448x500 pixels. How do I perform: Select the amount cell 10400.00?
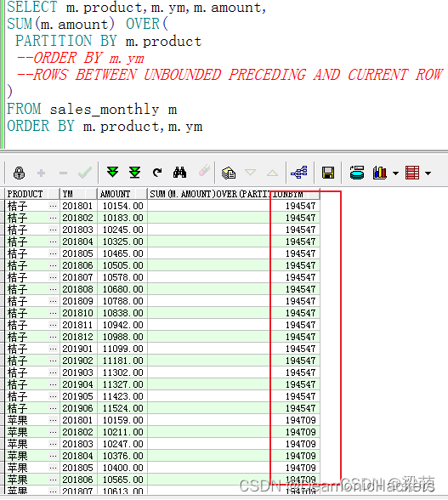point(122,468)
